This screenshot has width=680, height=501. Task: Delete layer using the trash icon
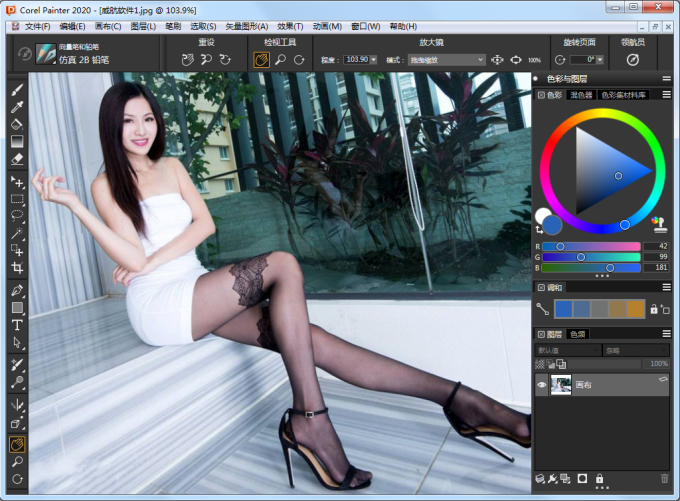(x=664, y=479)
